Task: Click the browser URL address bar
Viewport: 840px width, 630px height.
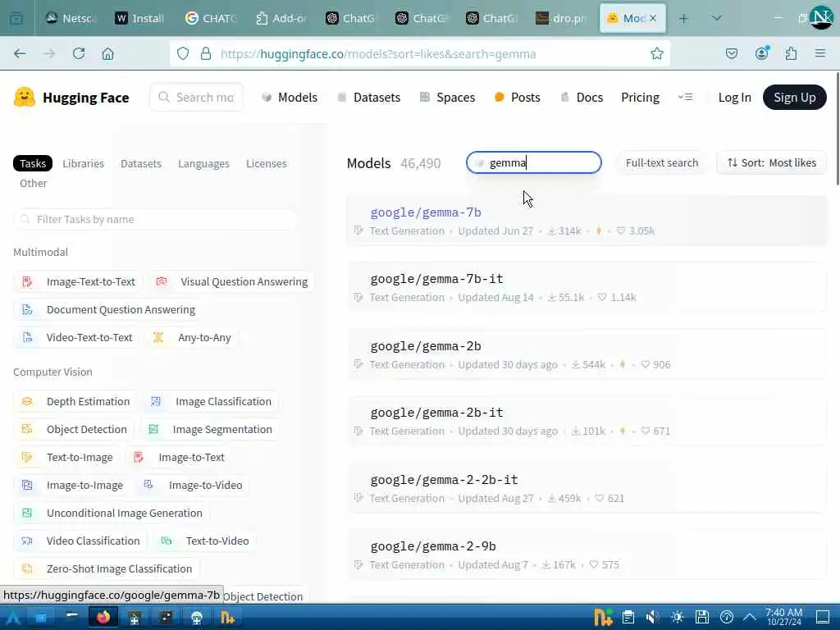Action: click(x=419, y=53)
